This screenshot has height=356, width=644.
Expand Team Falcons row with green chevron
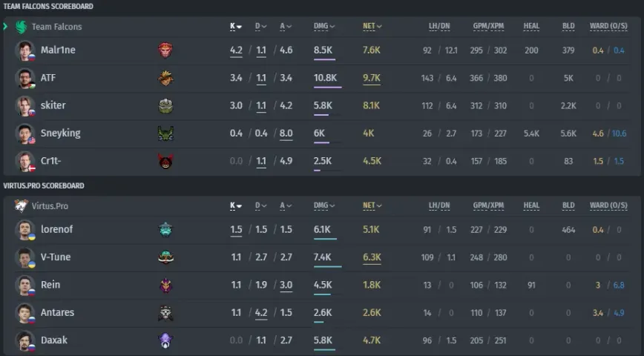click(5, 27)
